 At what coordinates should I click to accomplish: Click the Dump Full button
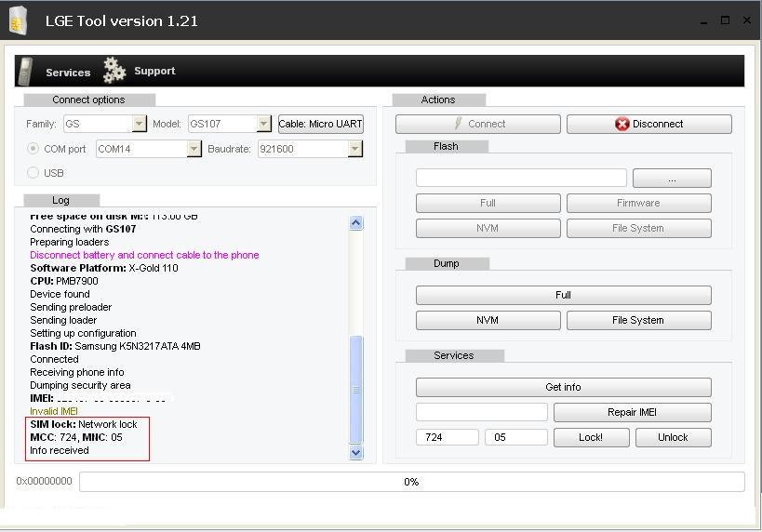coord(563,295)
